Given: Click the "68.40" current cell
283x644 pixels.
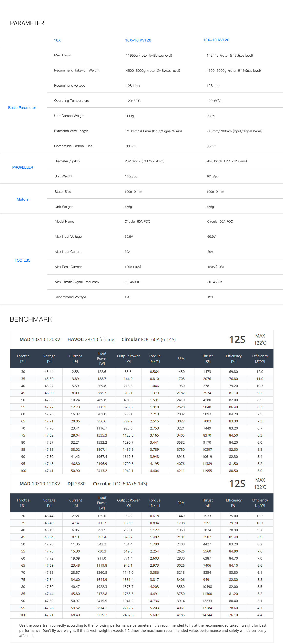Looking at the screenshot, I should coord(75,615).
